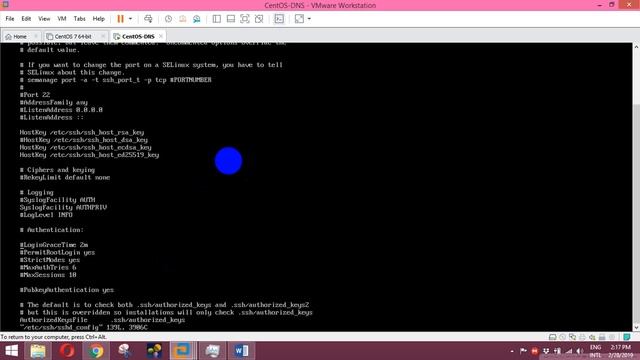Screen dimensions: 640x360
Task: Open the Windows Start button
Action: 11,351
